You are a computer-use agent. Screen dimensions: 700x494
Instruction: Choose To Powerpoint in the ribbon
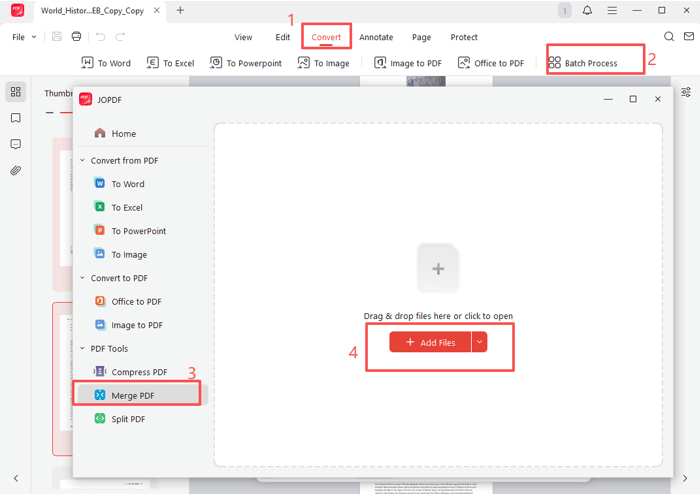tap(246, 63)
